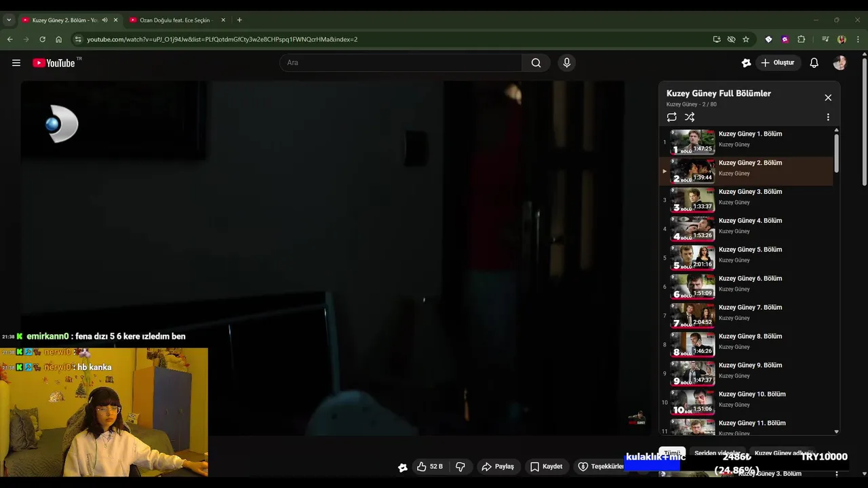Share the video with Paylaş

[498, 466]
